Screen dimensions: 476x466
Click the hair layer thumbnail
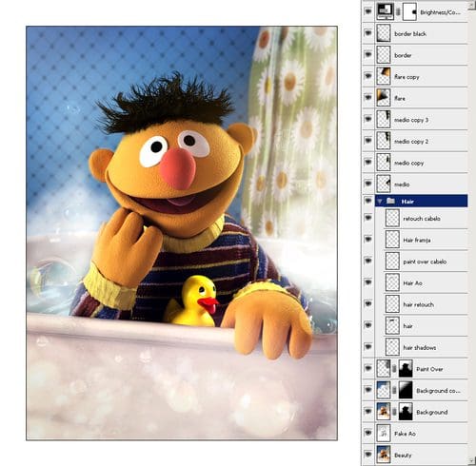[x=392, y=325]
